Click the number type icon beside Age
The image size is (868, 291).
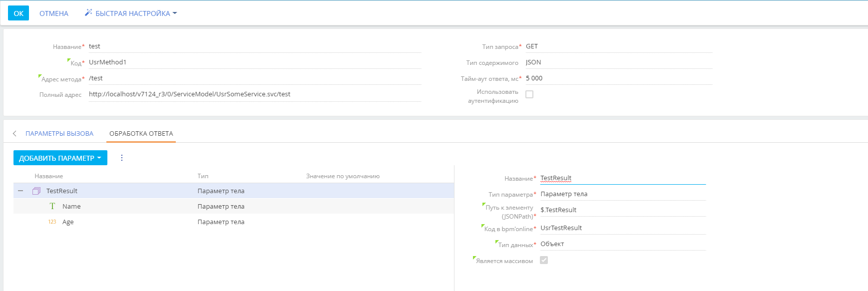tap(52, 222)
